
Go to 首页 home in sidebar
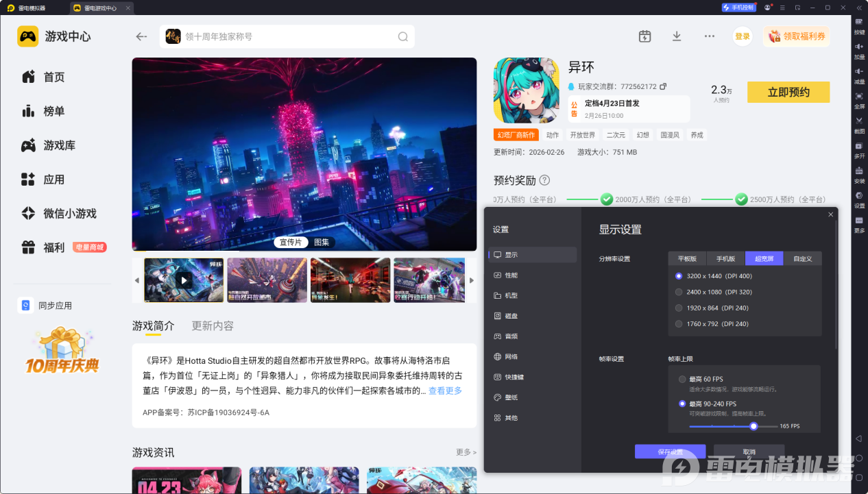(43, 77)
